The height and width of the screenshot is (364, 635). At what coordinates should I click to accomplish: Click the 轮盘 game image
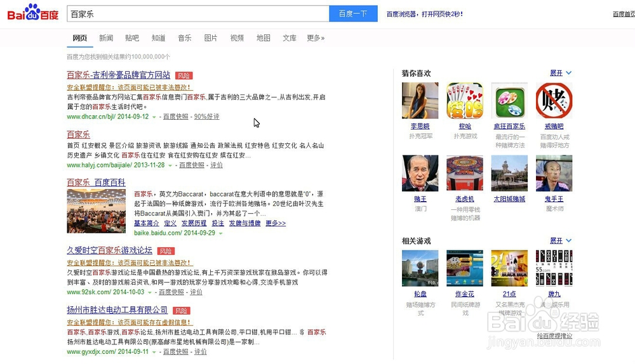[420, 268]
